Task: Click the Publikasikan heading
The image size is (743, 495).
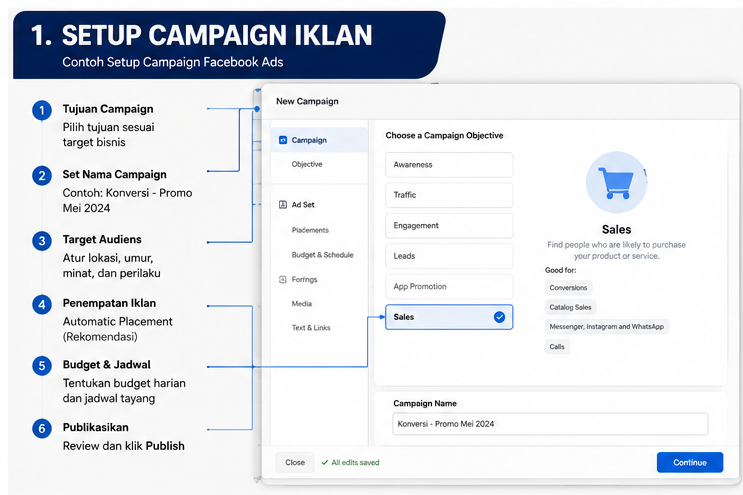Action: (x=96, y=427)
